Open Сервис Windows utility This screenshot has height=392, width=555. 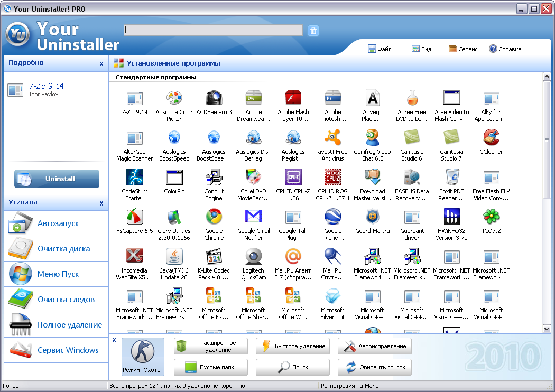pos(56,350)
